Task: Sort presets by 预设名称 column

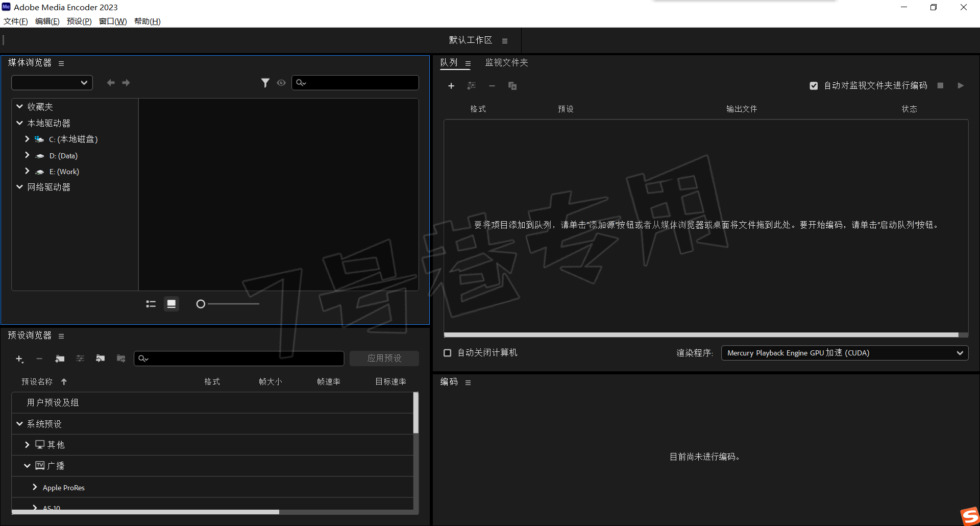Action: click(37, 382)
